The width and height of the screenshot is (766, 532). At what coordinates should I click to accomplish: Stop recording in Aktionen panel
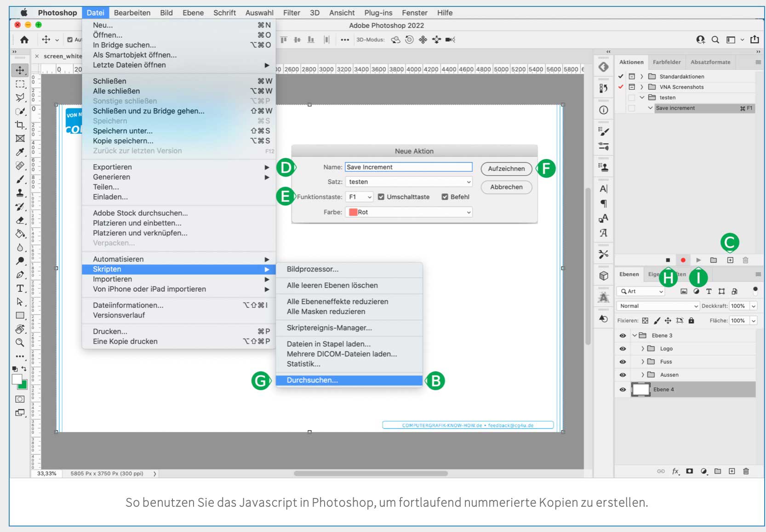[668, 260]
